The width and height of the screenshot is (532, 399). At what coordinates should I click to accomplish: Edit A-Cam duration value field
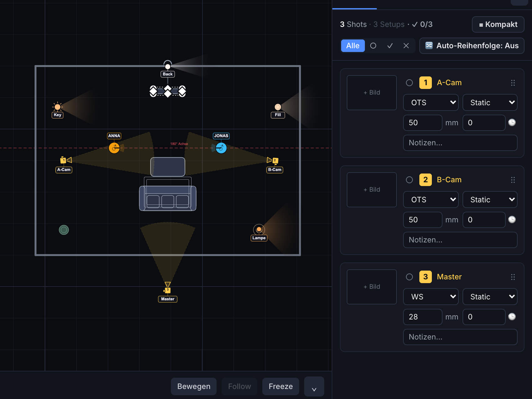484,123
